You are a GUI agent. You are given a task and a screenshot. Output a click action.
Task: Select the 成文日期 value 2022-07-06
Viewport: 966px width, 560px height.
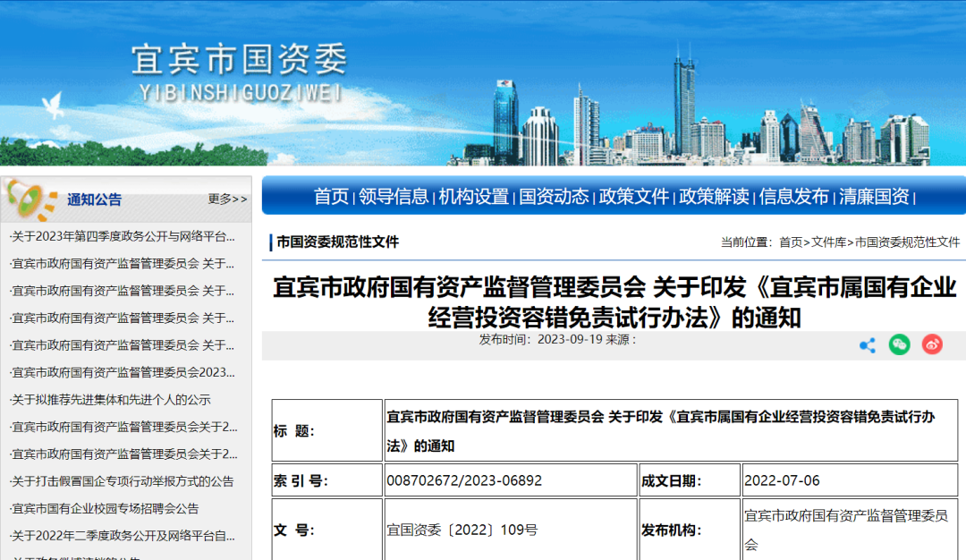(782, 480)
